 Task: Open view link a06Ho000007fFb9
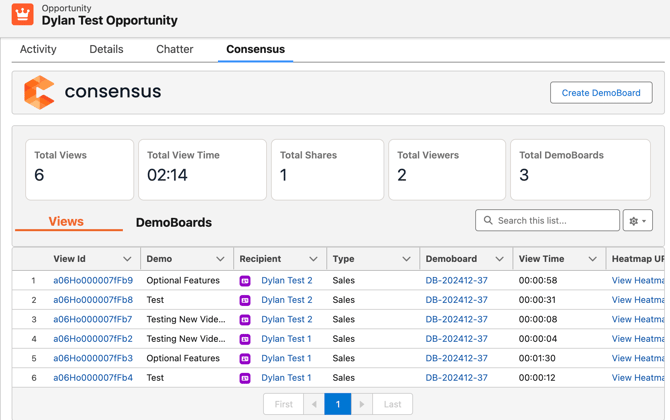[x=93, y=281]
